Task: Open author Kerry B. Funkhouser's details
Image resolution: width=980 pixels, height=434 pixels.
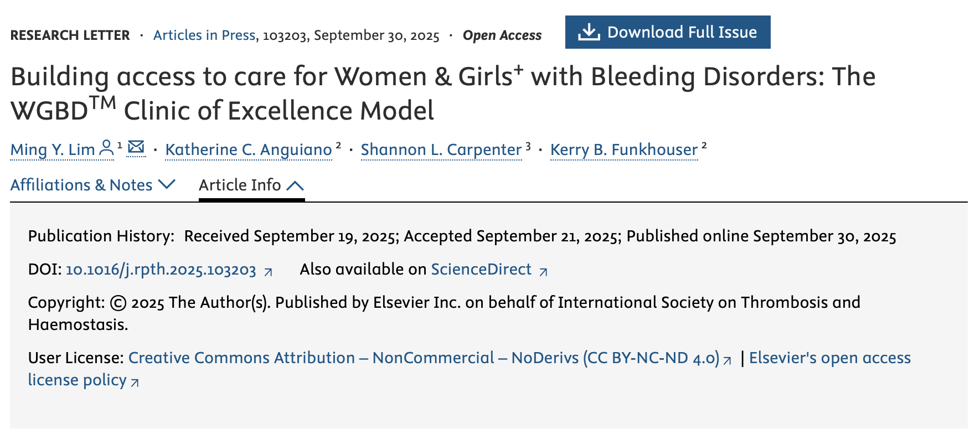Action: point(624,149)
